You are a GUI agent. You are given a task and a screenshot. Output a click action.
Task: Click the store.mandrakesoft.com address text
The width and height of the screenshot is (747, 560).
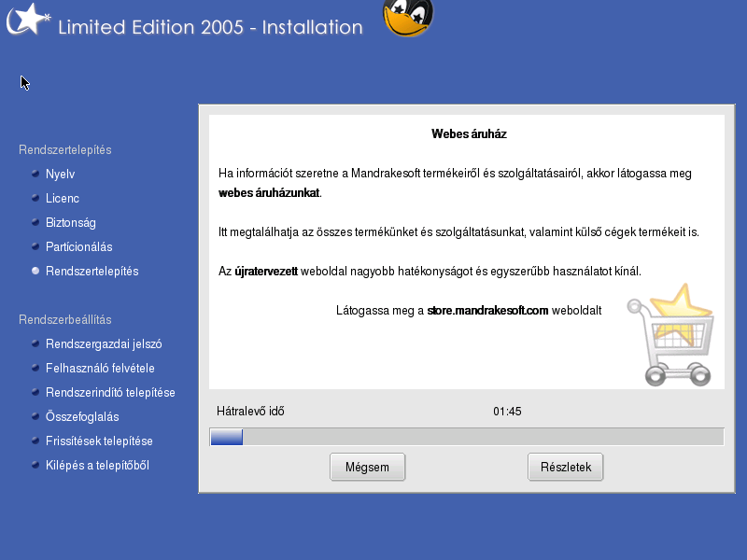point(487,311)
